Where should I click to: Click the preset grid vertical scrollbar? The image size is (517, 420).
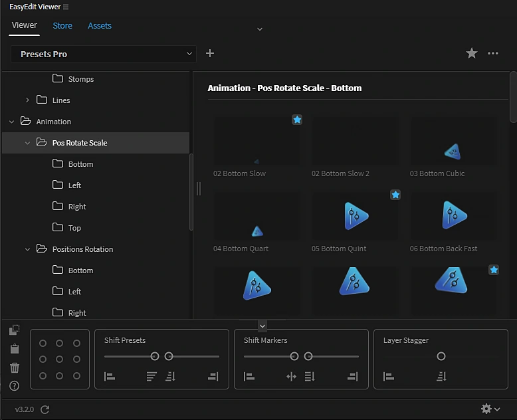tap(513, 97)
